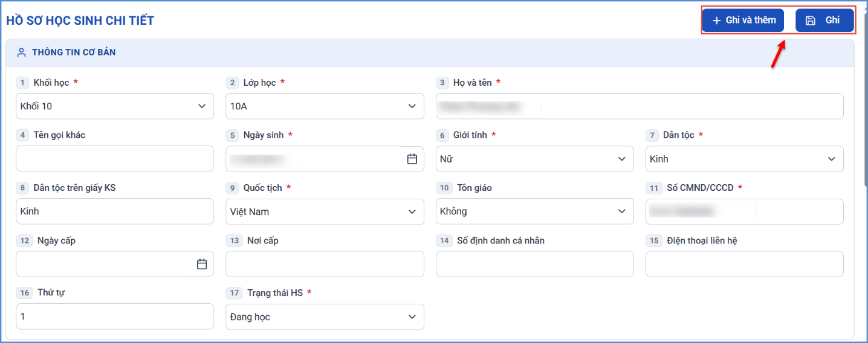Focus the Số định danh cá nhân field
Viewport: 868px width, 343px height.
[535, 264]
